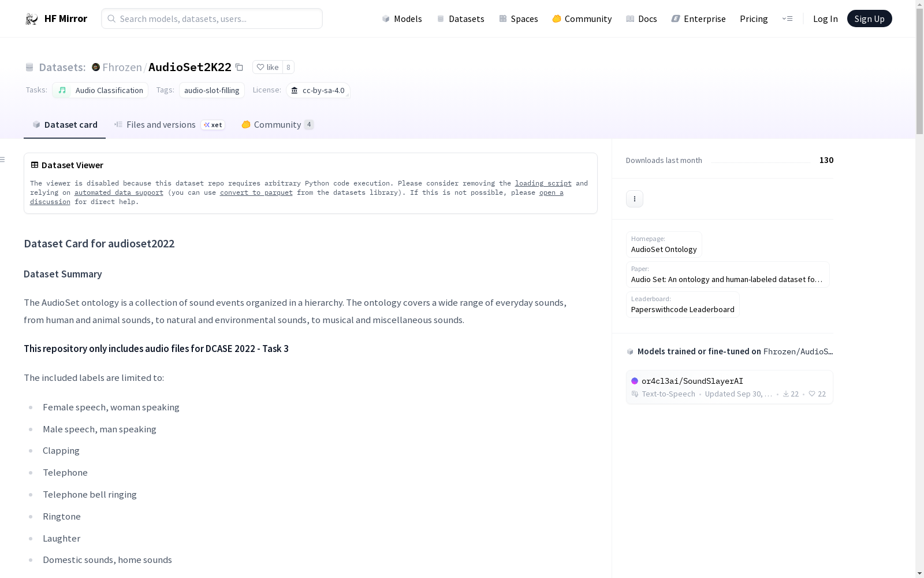Click the 'Male speech, man speaking' list item
The width and height of the screenshot is (924, 578).
99,429
